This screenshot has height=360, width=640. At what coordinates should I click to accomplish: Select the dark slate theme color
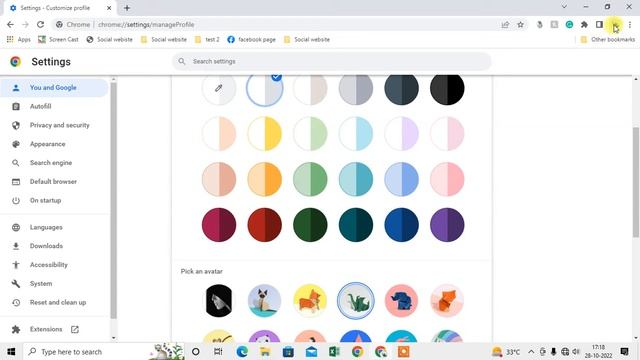401,88
